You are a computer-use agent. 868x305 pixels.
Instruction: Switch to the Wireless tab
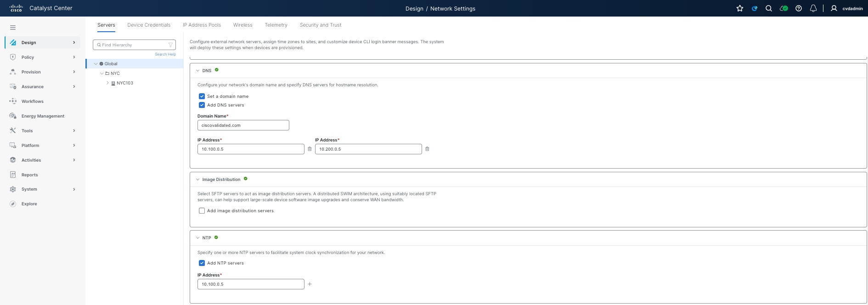coord(242,25)
